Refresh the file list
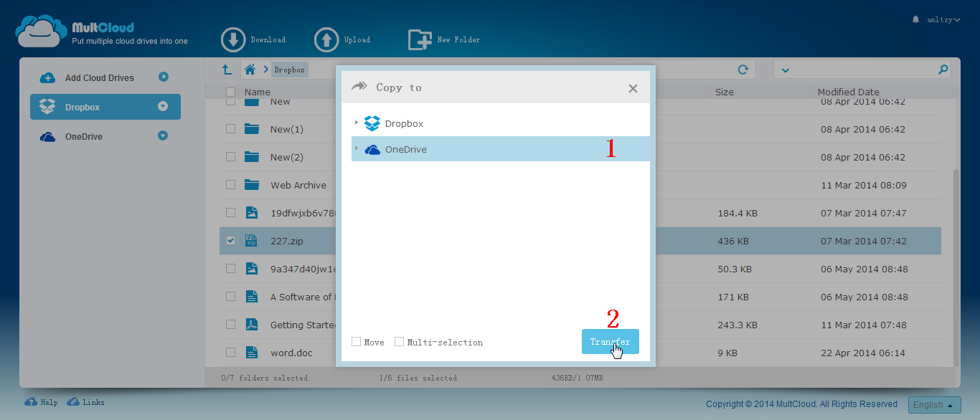Image resolution: width=980 pixels, height=420 pixels. pyautogui.click(x=743, y=70)
